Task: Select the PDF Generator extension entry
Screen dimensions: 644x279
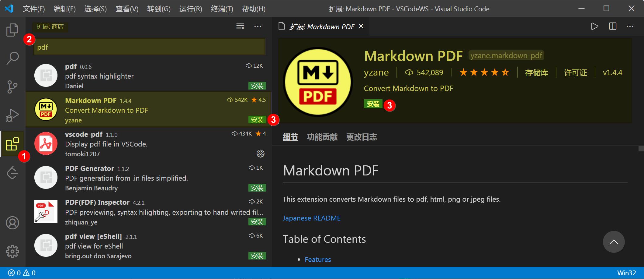Action: 148,178
